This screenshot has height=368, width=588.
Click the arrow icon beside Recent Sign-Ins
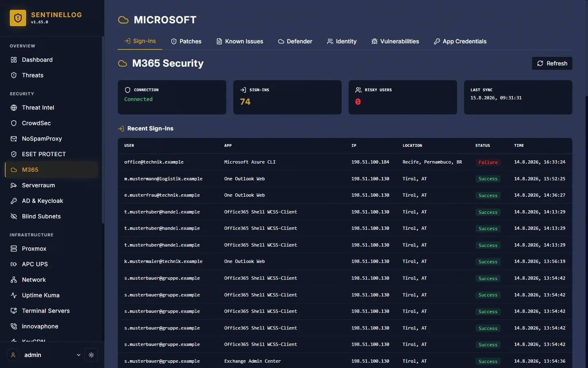pos(121,129)
